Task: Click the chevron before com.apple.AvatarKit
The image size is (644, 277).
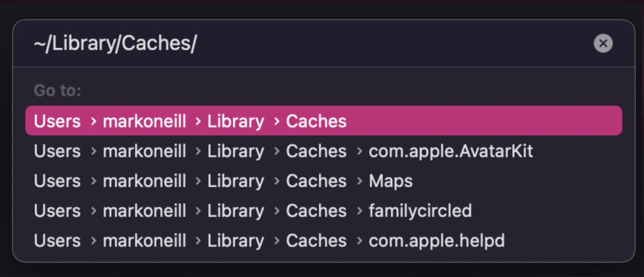Action: tap(358, 152)
